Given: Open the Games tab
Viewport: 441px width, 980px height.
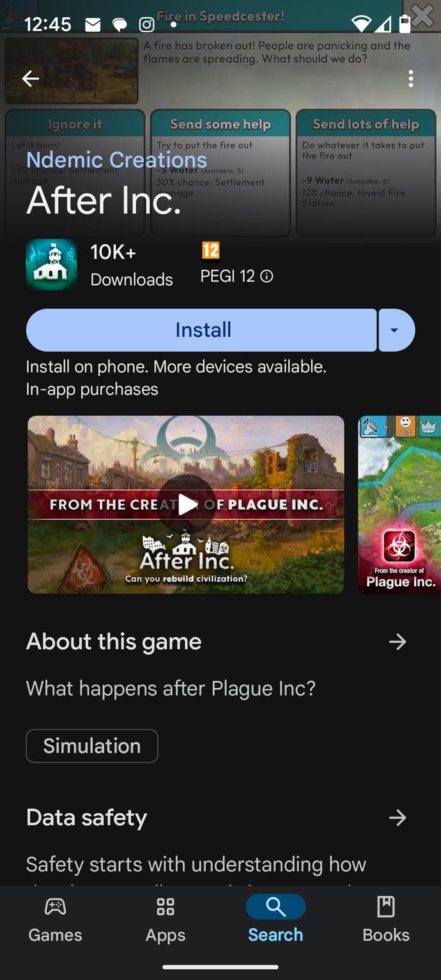Looking at the screenshot, I should tap(56, 920).
